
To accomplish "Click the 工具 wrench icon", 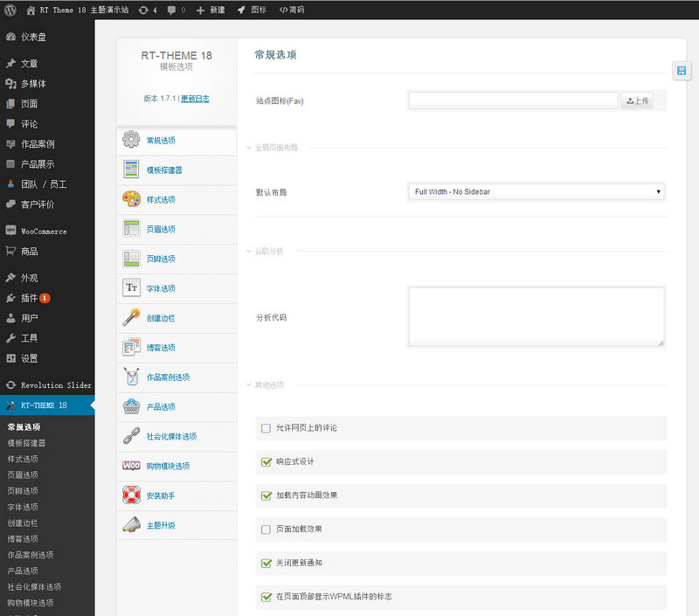I will (11, 338).
